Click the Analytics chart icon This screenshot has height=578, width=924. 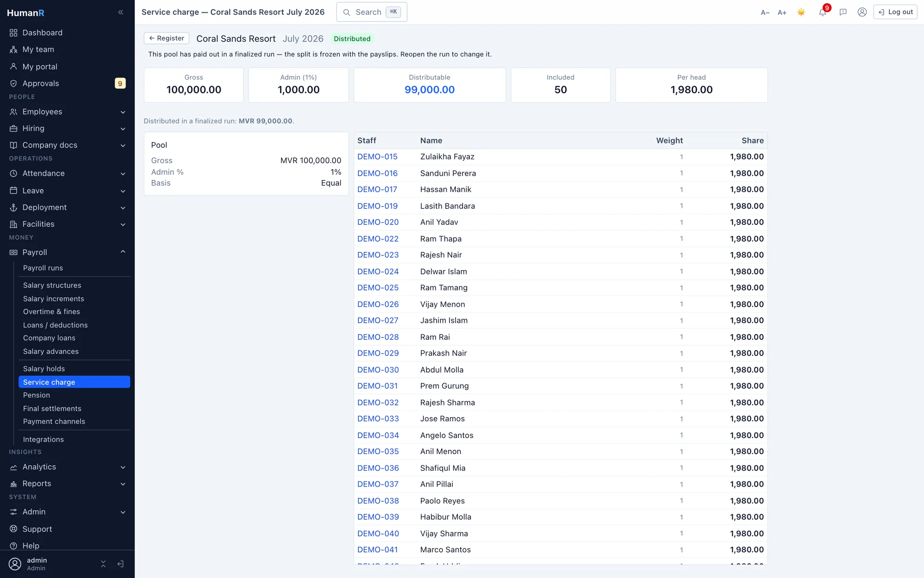13,467
